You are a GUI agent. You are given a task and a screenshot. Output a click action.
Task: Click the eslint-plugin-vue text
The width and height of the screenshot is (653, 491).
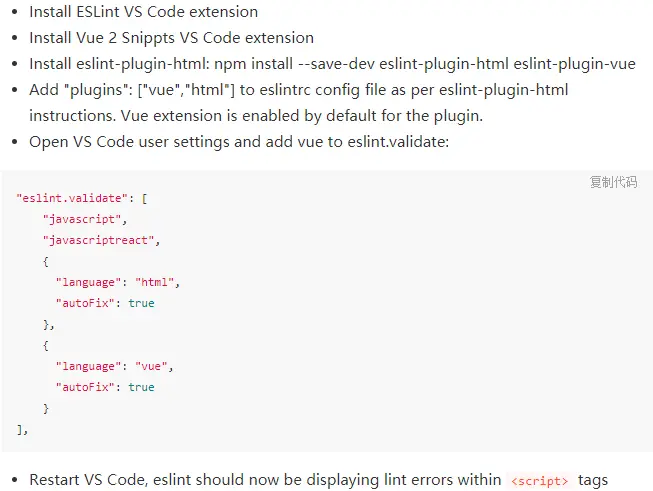[574, 64]
